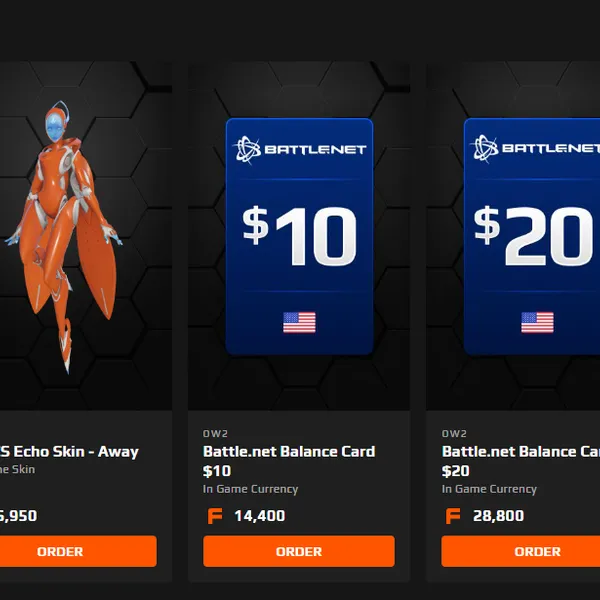The width and height of the screenshot is (600, 600).
Task: Click the 14,400 price value
Action: [x=260, y=516]
